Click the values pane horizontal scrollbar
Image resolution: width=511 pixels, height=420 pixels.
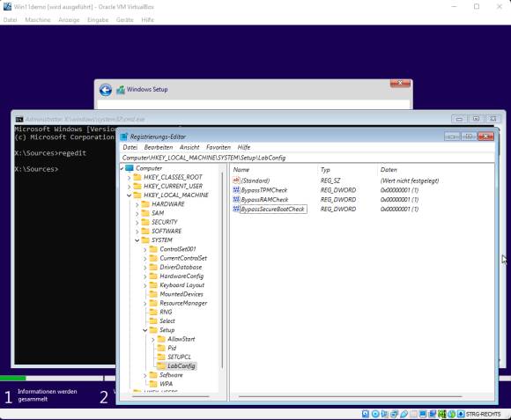pos(351,396)
